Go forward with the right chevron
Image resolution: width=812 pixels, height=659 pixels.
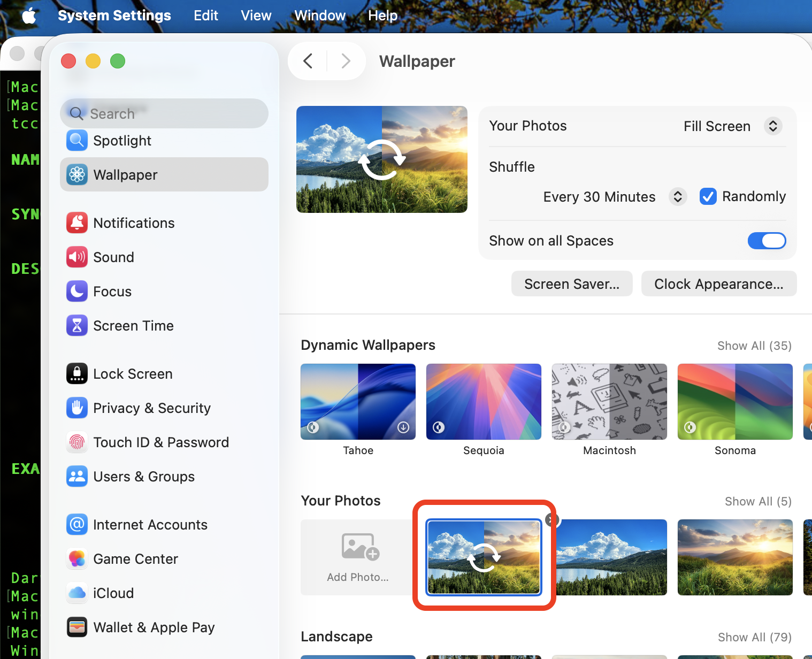pos(346,61)
